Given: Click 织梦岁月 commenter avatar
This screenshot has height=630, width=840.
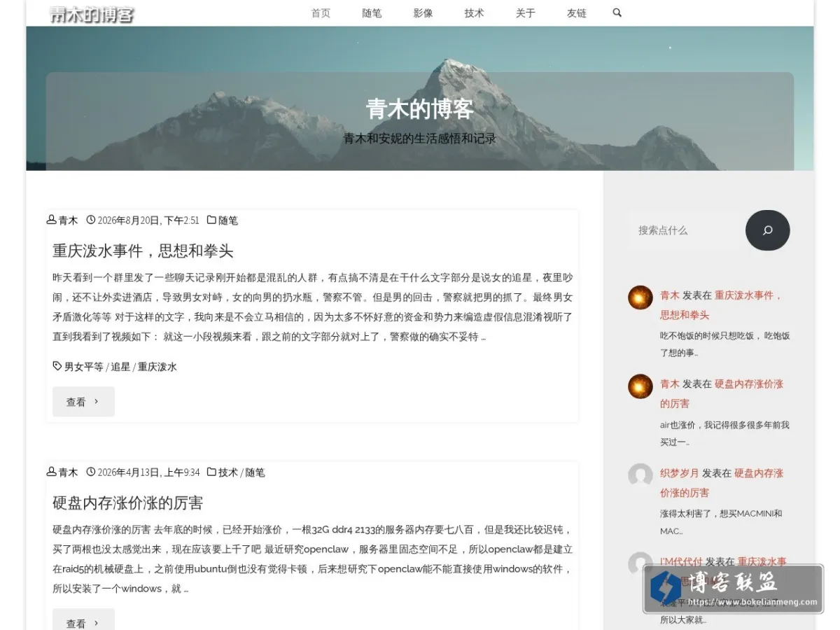Looking at the screenshot, I should tap(640, 475).
